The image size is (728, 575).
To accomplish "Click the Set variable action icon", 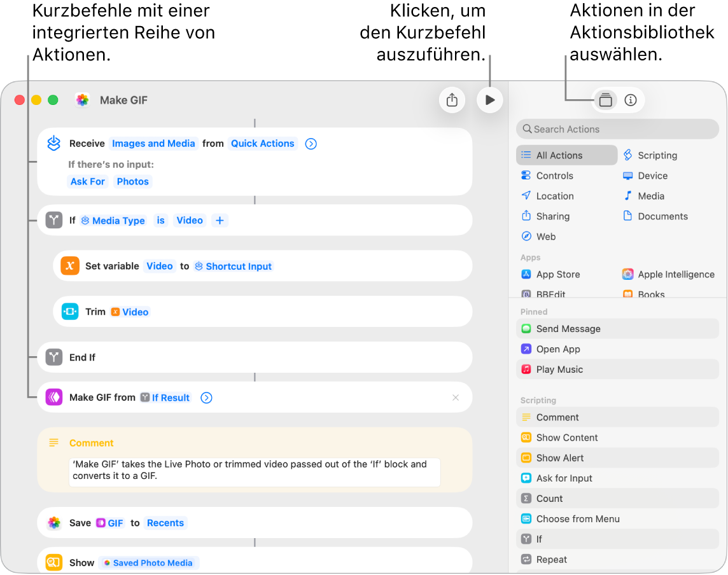I will [70, 266].
